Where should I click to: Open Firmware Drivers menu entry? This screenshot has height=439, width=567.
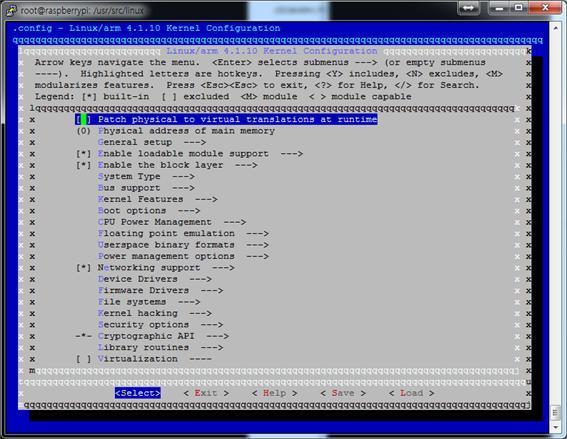[x=161, y=291]
